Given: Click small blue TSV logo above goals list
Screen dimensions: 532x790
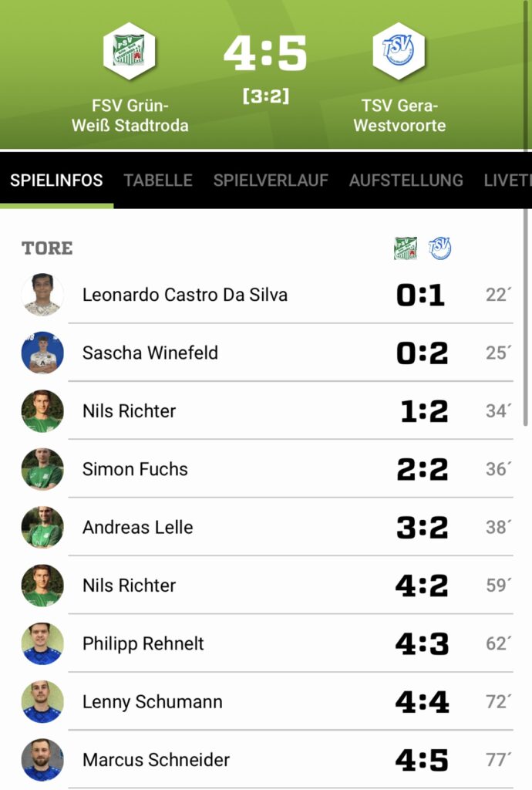Looking at the screenshot, I should [440, 248].
